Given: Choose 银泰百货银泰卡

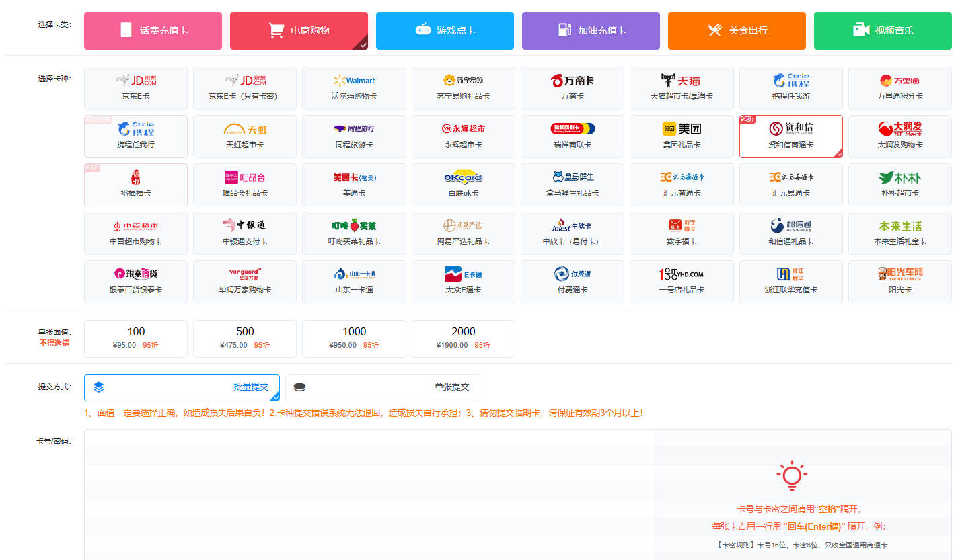Looking at the screenshot, I should pyautogui.click(x=136, y=282).
